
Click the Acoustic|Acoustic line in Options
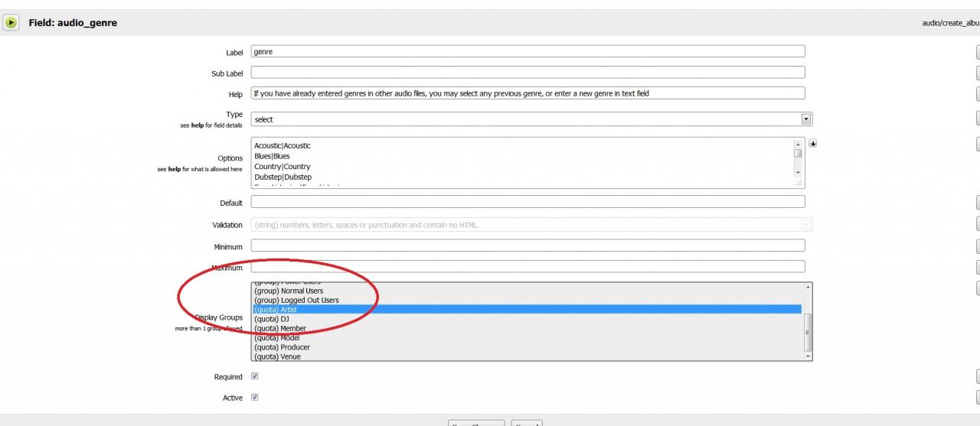(283, 145)
